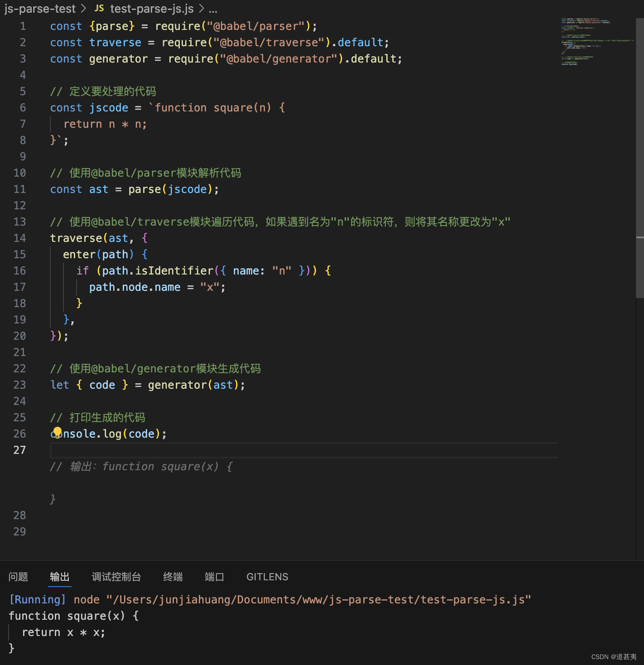Click the editor vertical scrollbar thumb
This screenshot has width=644, height=665.
click(x=640, y=158)
